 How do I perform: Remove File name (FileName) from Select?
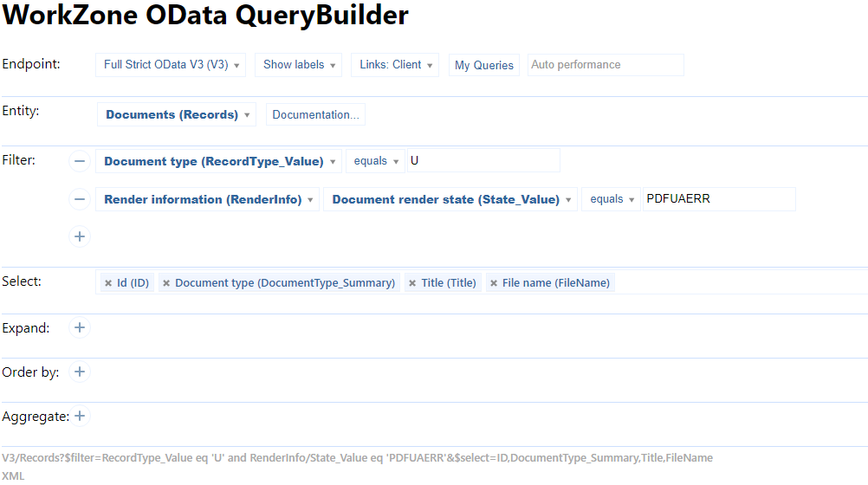click(x=494, y=283)
